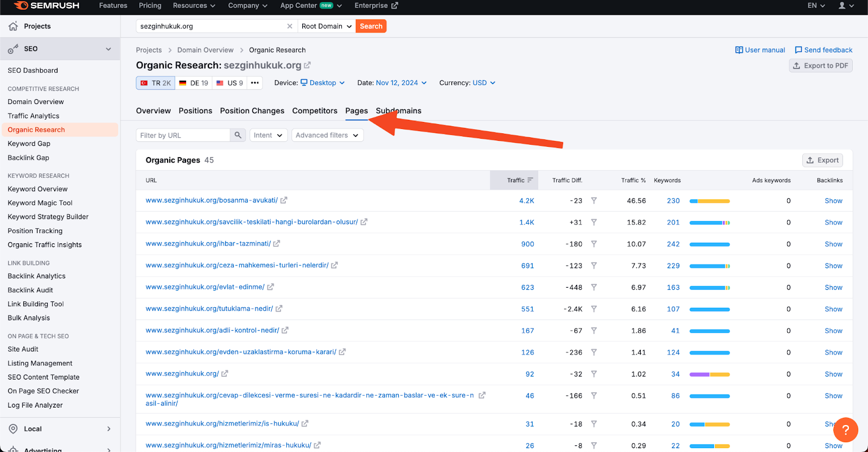868x452 pixels.
Task: Open the User manual link
Action: 760,50
